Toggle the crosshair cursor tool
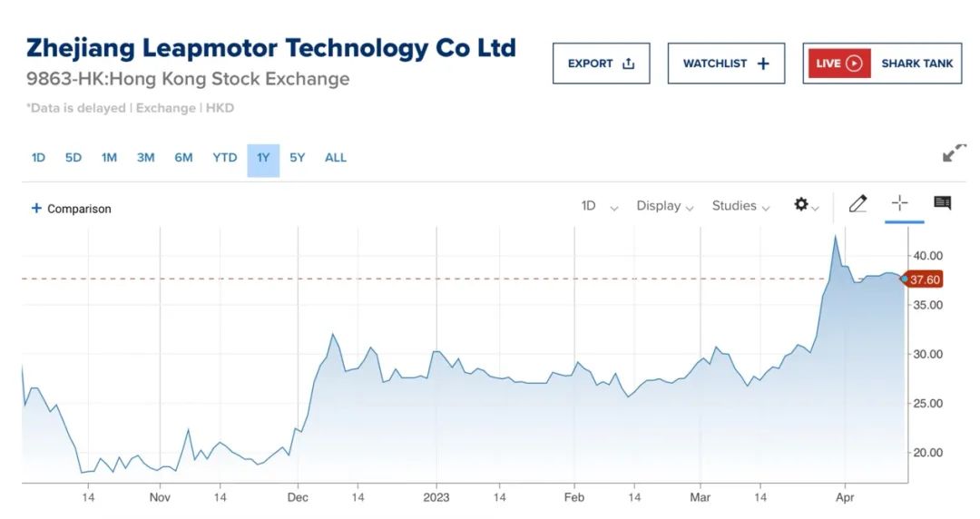The image size is (980, 519). (x=899, y=202)
